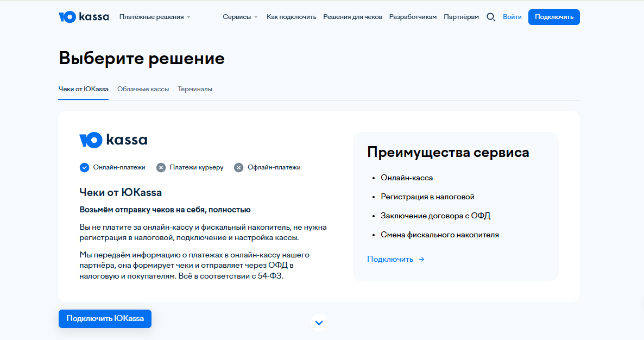This screenshot has width=644, height=340.
Task: Click the Подключить ЮKassa floating button
Action: click(105, 319)
